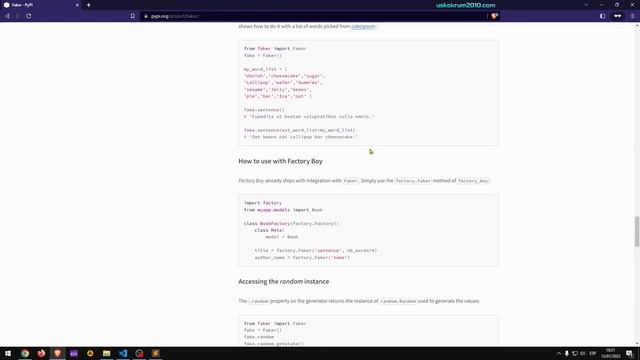Open the yellow triangle app in taskbar
This screenshot has width=640, height=360.
click(90, 353)
